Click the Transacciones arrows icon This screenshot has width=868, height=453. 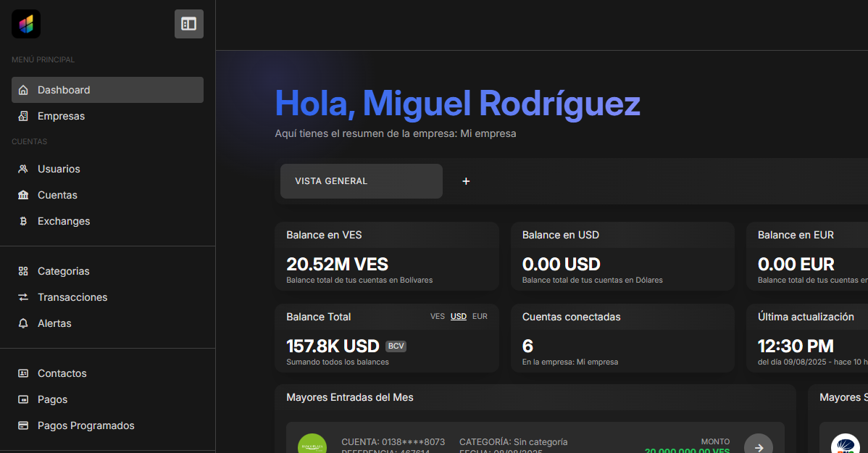click(23, 297)
